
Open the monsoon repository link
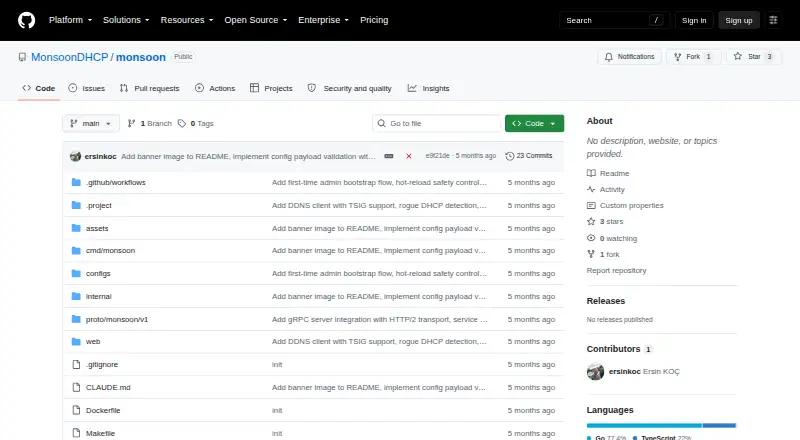point(141,57)
